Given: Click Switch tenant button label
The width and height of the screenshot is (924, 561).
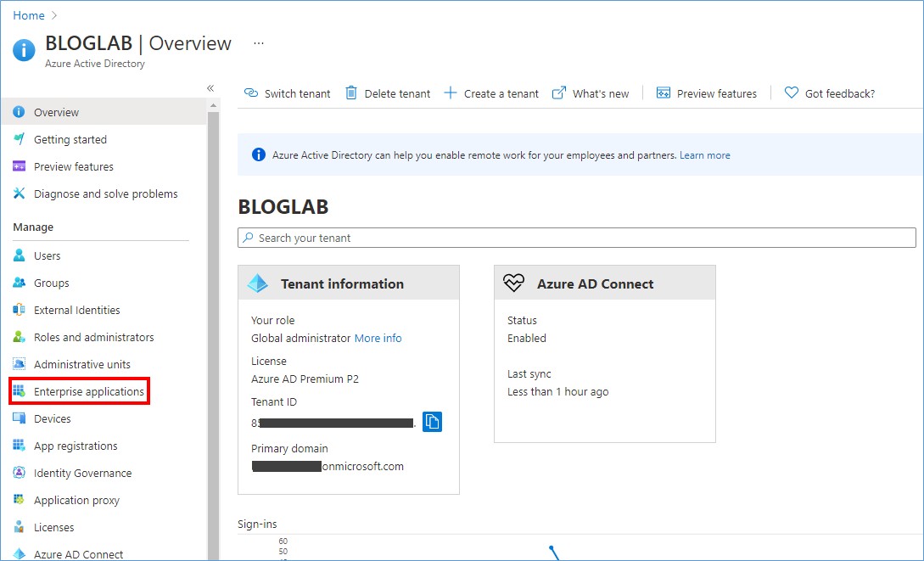Looking at the screenshot, I should click(298, 93).
